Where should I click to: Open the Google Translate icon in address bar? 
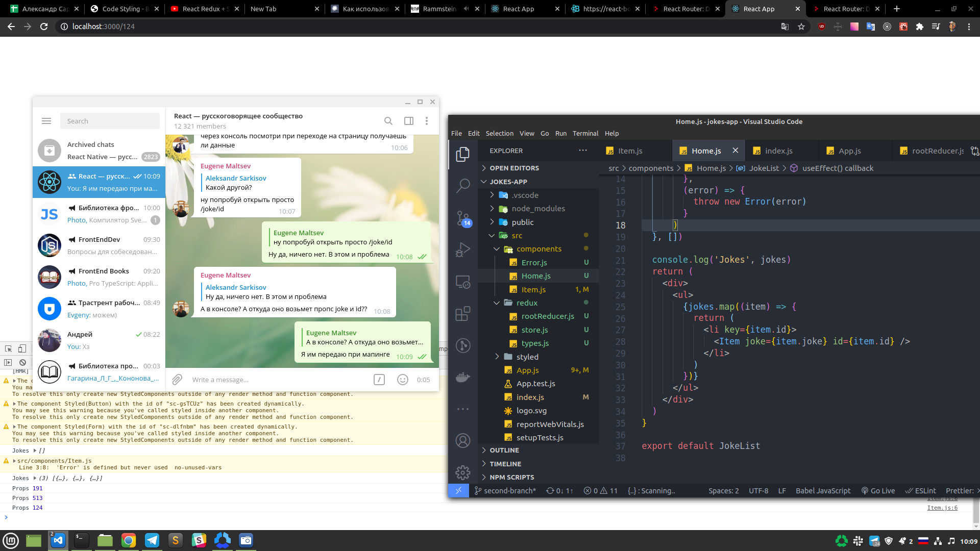click(x=785, y=27)
